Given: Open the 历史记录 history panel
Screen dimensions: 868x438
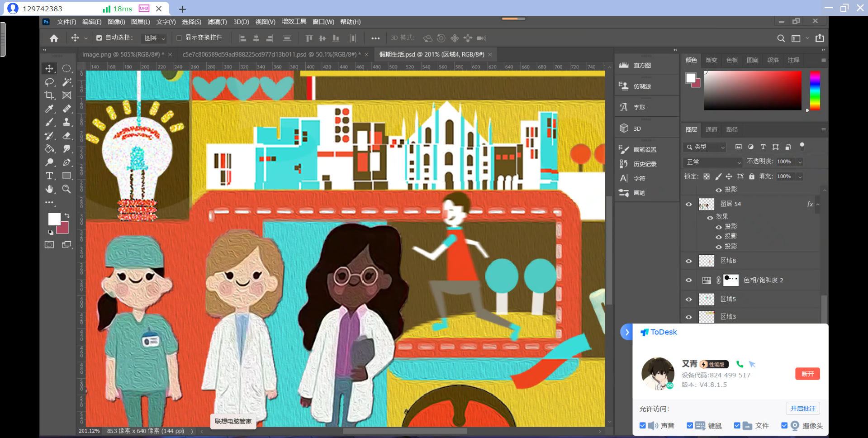Looking at the screenshot, I should coord(645,164).
